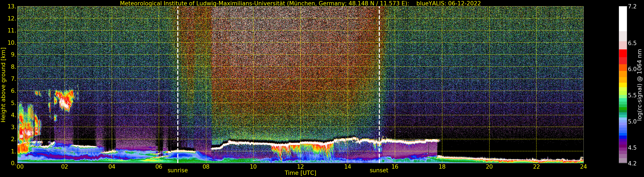Click the height axis label '11.'
The height and width of the screenshot is (177, 644).
click(x=12, y=31)
